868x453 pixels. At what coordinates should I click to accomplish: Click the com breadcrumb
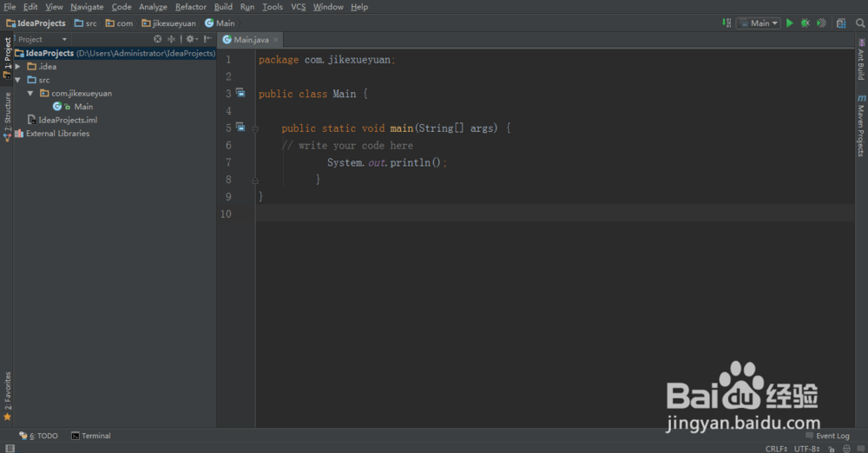point(120,23)
